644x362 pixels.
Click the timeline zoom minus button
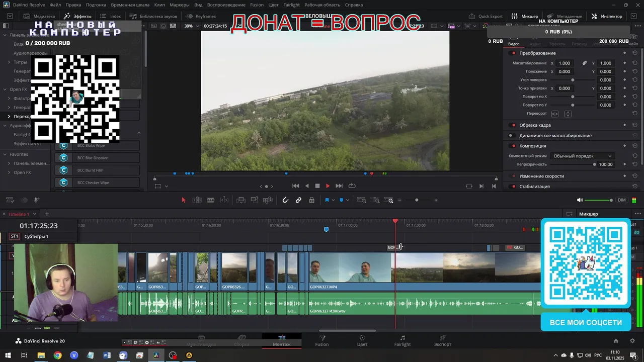click(400, 200)
